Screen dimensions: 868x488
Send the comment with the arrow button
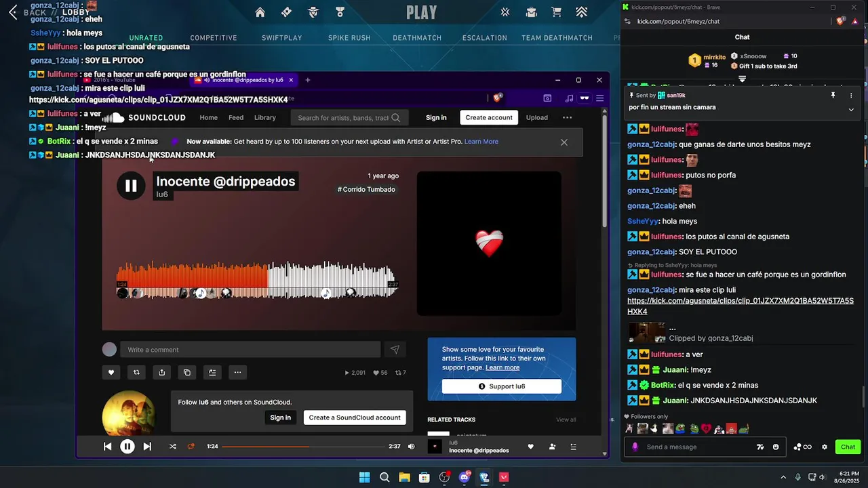point(395,350)
